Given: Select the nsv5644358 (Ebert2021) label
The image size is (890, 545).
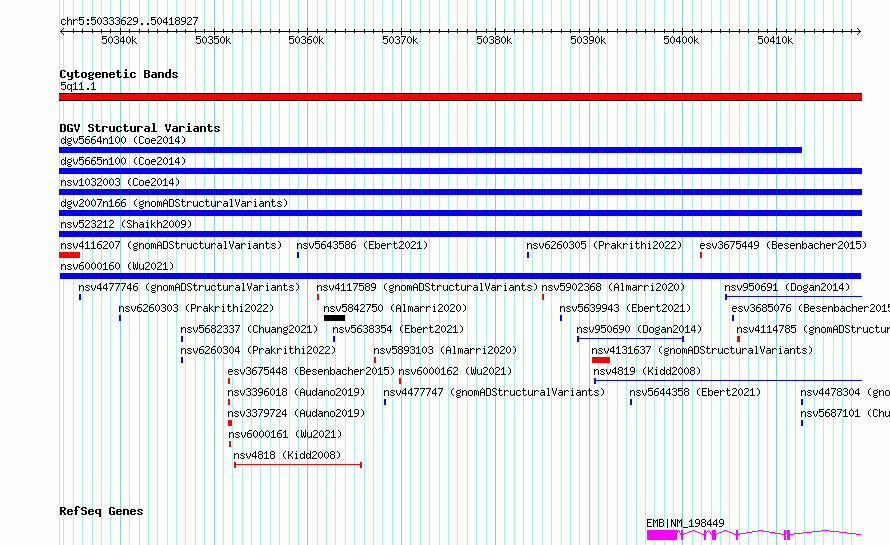Looking at the screenshot, I should pos(695,392).
